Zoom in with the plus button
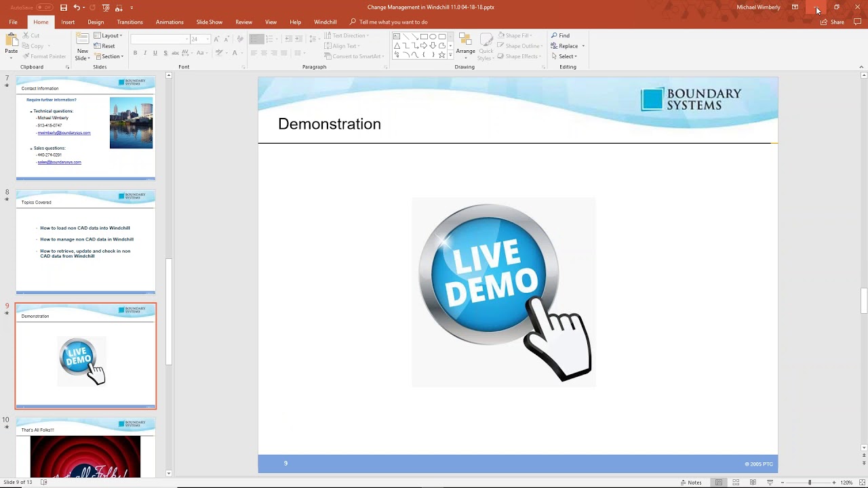Viewport: 868px width, 488px height. pyautogui.click(x=834, y=483)
